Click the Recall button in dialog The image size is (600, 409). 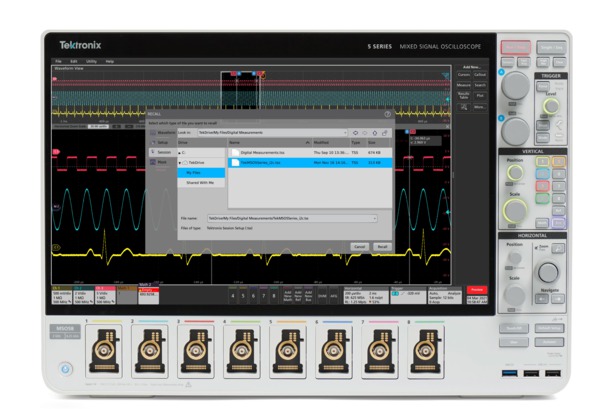click(x=382, y=246)
